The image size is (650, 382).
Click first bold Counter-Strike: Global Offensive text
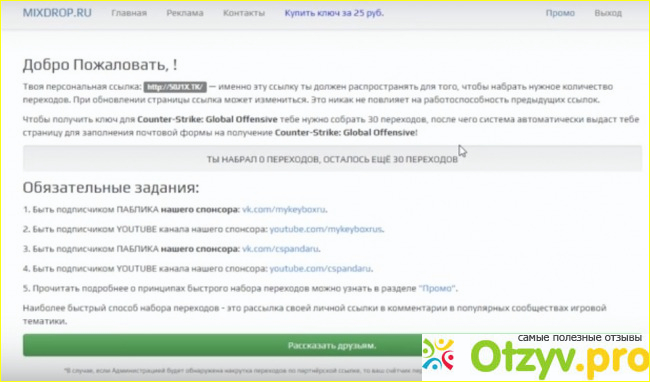(x=207, y=119)
